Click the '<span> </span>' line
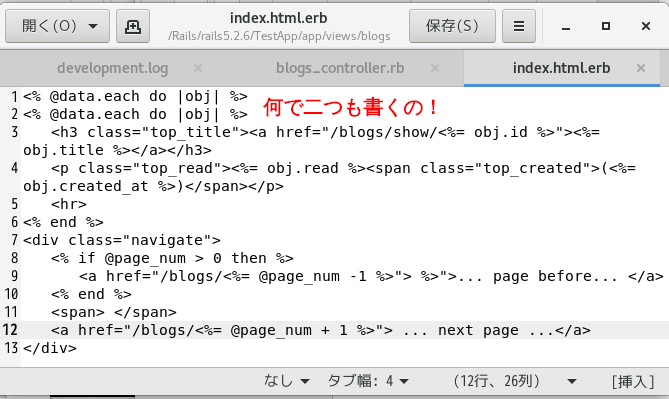This screenshot has width=669, height=399. [x=113, y=312]
